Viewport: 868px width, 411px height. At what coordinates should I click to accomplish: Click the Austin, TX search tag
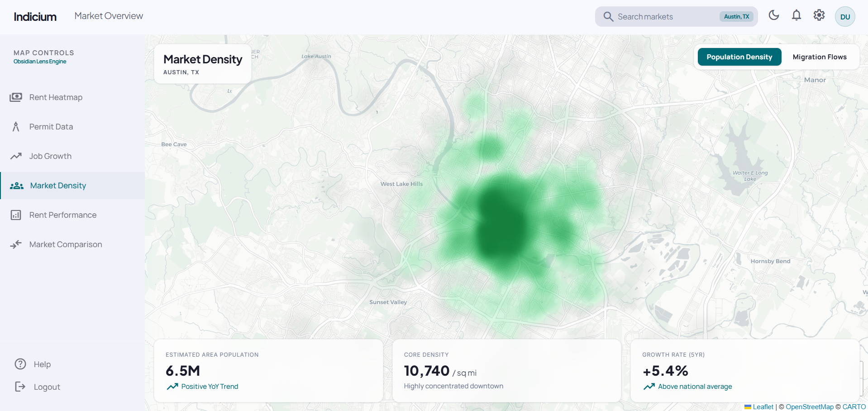tap(736, 17)
